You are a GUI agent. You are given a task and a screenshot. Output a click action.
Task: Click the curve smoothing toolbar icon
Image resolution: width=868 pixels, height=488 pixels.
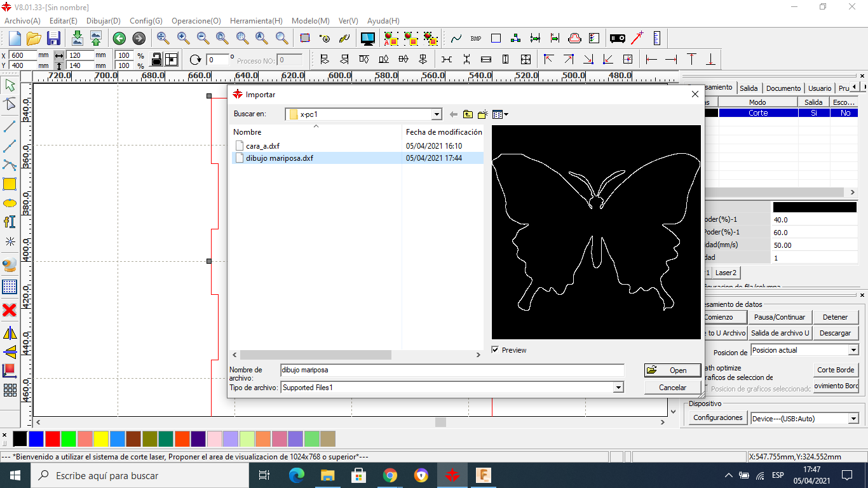click(456, 39)
